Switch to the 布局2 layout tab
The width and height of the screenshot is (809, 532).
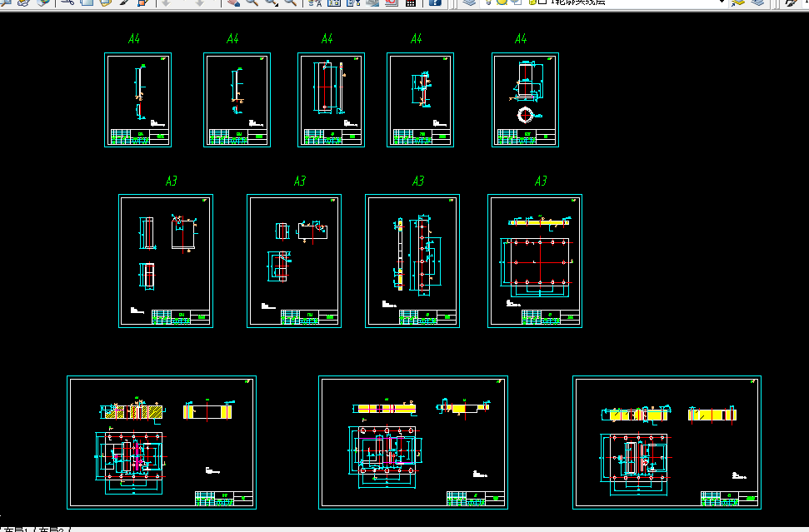[x=52, y=529]
